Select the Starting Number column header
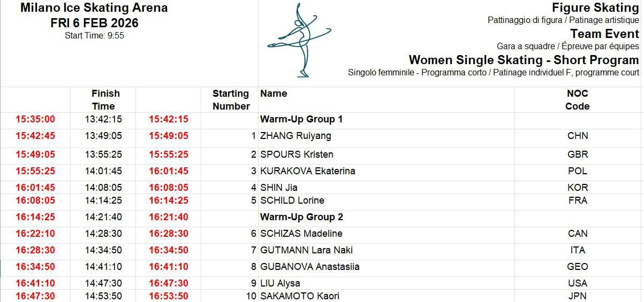The width and height of the screenshot is (644, 302). (231, 100)
